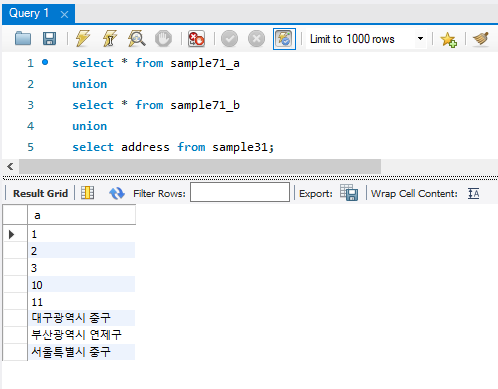The image size is (498, 389).
Task: Click 'union' keyword on line 2
Action: coord(90,84)
